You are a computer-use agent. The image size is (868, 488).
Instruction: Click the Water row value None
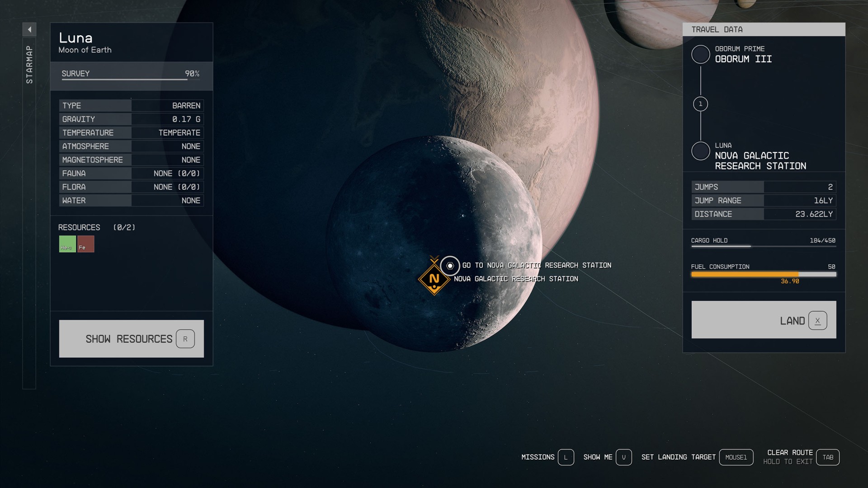(x=191, y=201)
